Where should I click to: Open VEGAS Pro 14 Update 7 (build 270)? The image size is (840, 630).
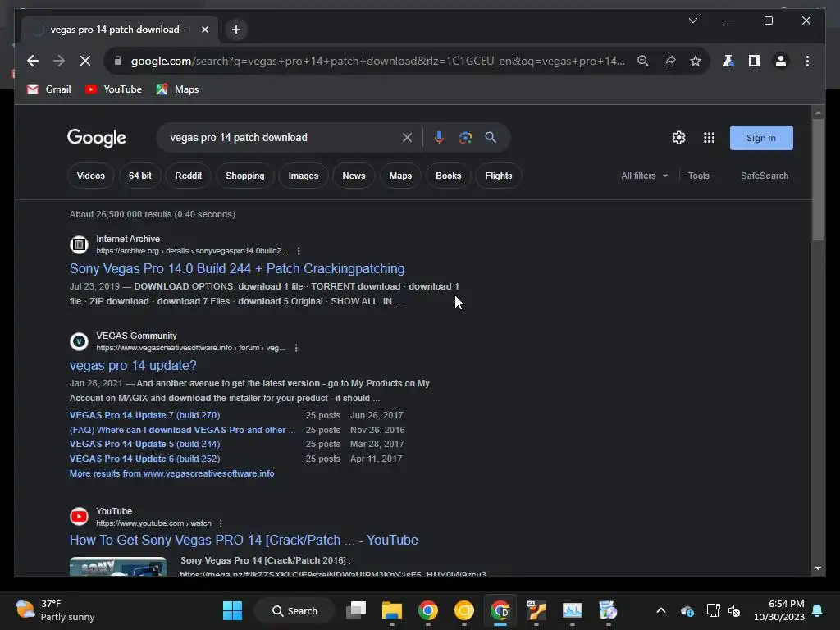(x=144, y=415)
